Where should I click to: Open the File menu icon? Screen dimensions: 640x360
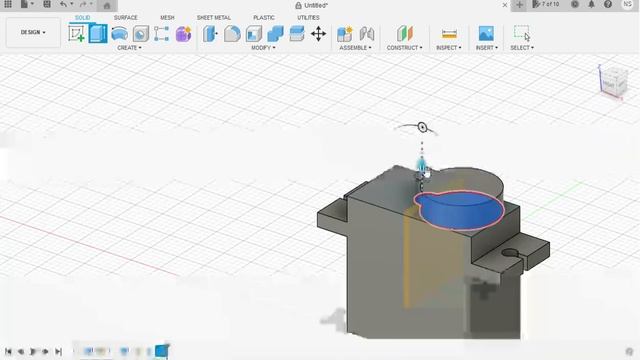(x=25, y=4)
